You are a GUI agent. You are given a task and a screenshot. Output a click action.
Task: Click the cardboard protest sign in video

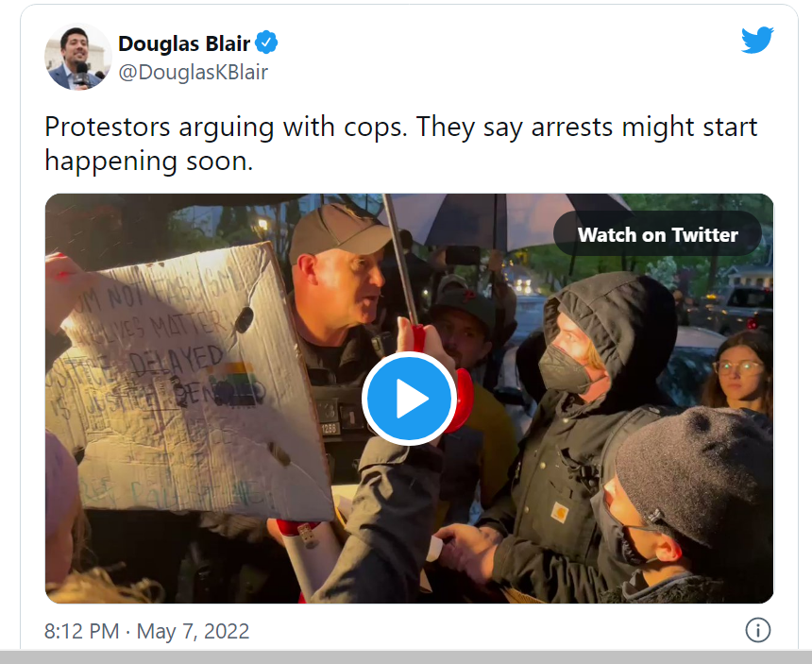click(x=186, y=383)
